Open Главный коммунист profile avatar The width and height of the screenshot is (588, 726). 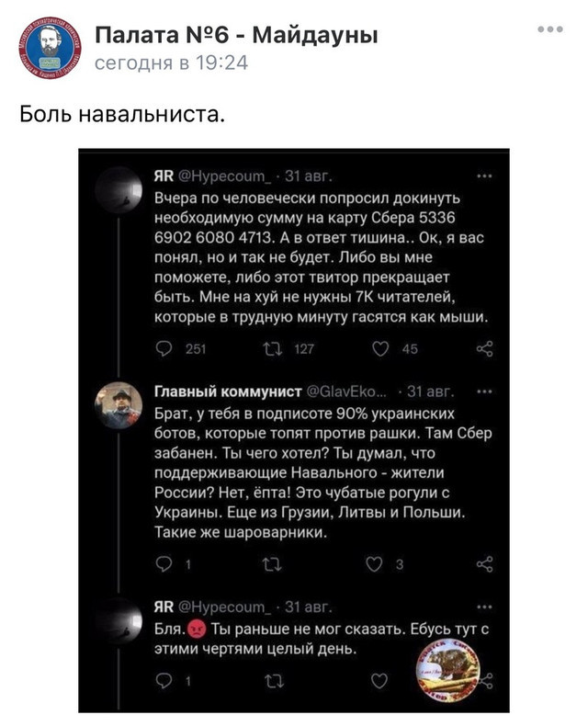tap(119, 405)
